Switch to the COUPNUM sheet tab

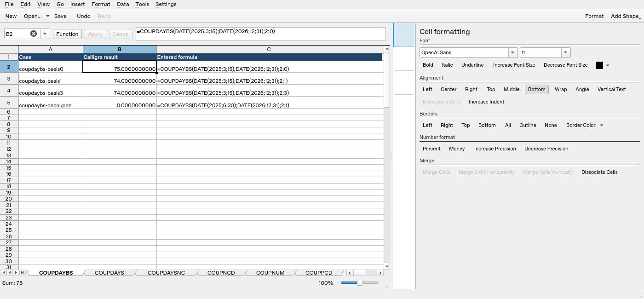[270, 273]
